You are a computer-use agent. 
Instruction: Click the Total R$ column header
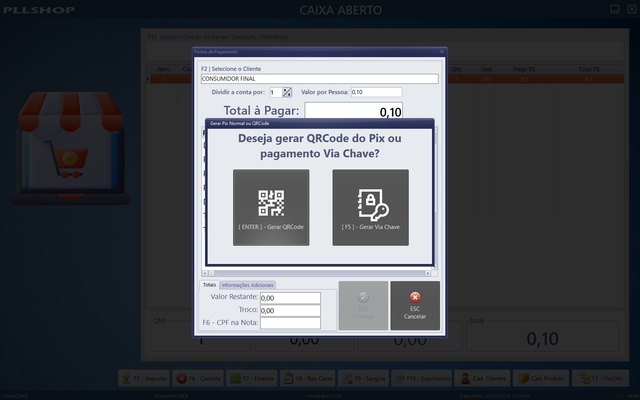(589, 69)
